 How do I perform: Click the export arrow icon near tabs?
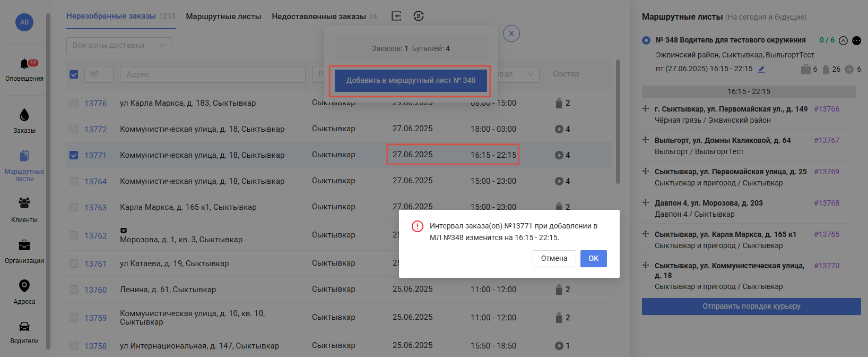pos(396,16)
